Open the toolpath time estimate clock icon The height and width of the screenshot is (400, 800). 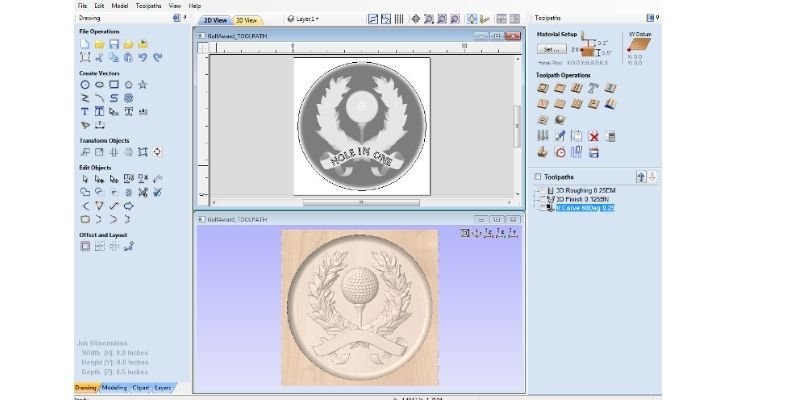click(x=560, y=153)
